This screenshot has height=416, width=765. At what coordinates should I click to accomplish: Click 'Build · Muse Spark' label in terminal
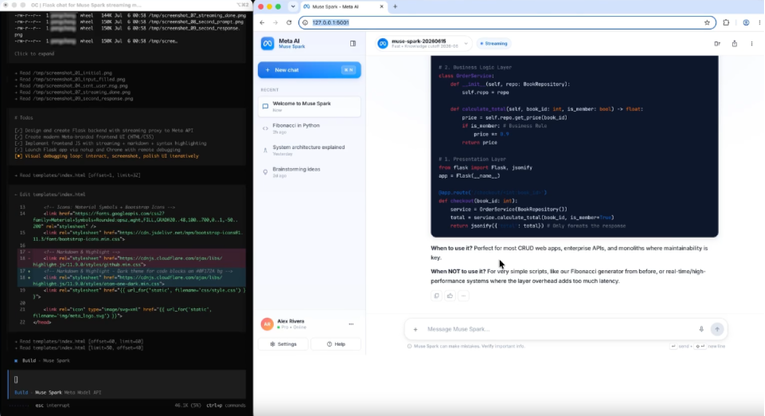[42, 360]
